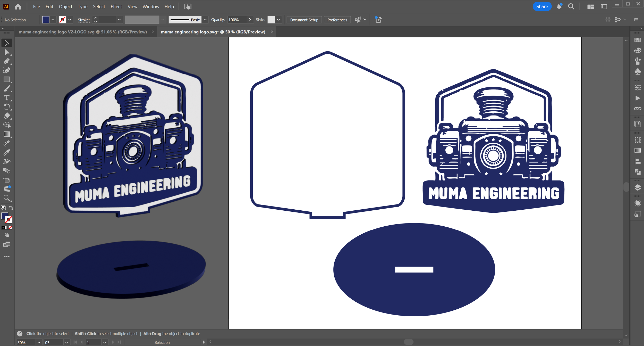Select the Pen tool
This screenshot has height=346, width=644.
(7, 61)
